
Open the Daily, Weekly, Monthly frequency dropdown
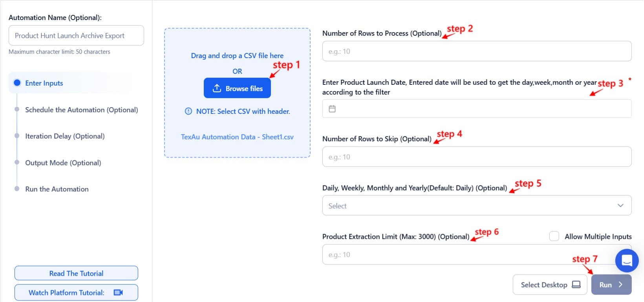click(x=477, y=205)
